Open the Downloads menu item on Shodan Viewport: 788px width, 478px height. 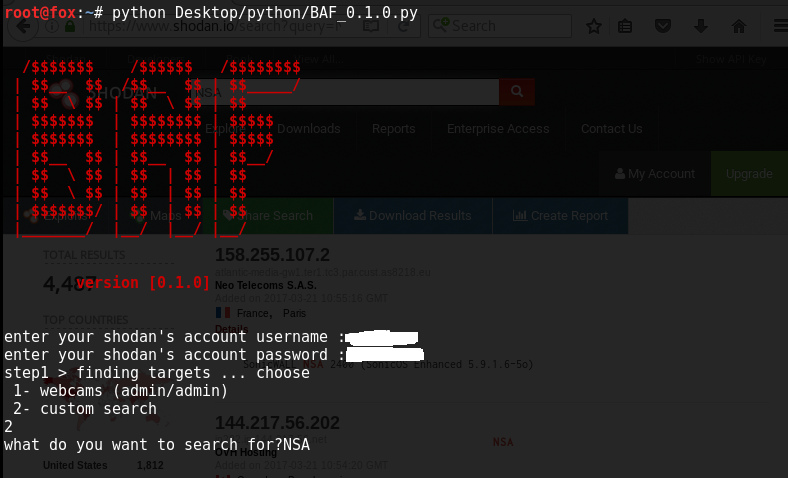pos(309,129)
